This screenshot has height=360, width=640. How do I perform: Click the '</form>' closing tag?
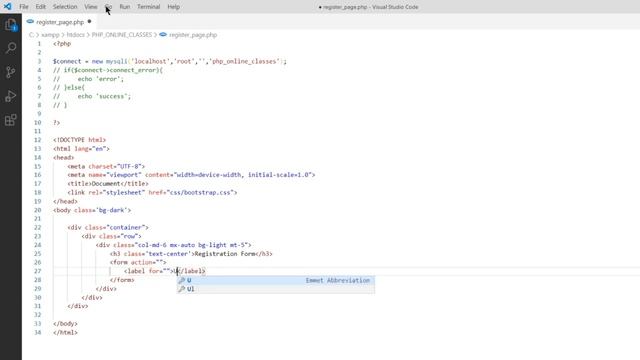tap(122, 280)
